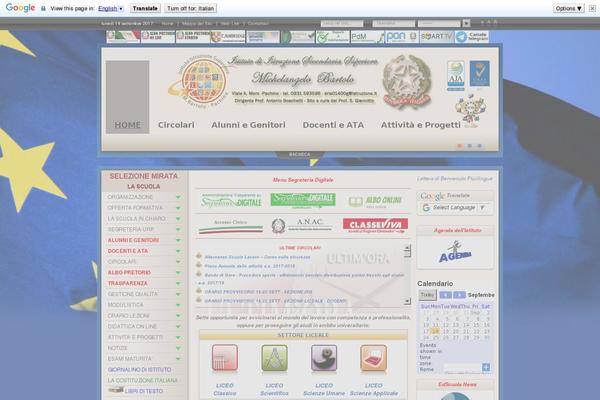Open the Alunni e Genitori menu tab

coord(248,125)
